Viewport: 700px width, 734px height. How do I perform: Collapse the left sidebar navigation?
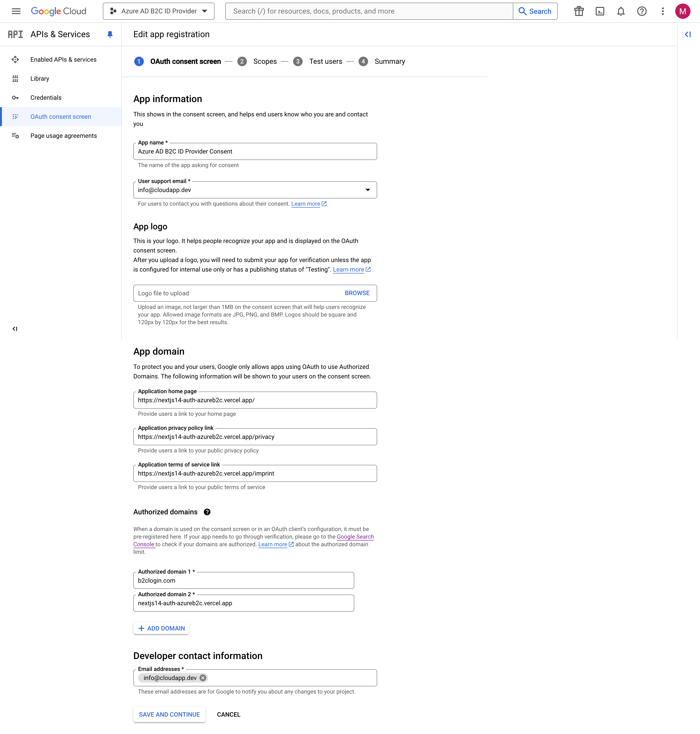(x=15, y=329)
